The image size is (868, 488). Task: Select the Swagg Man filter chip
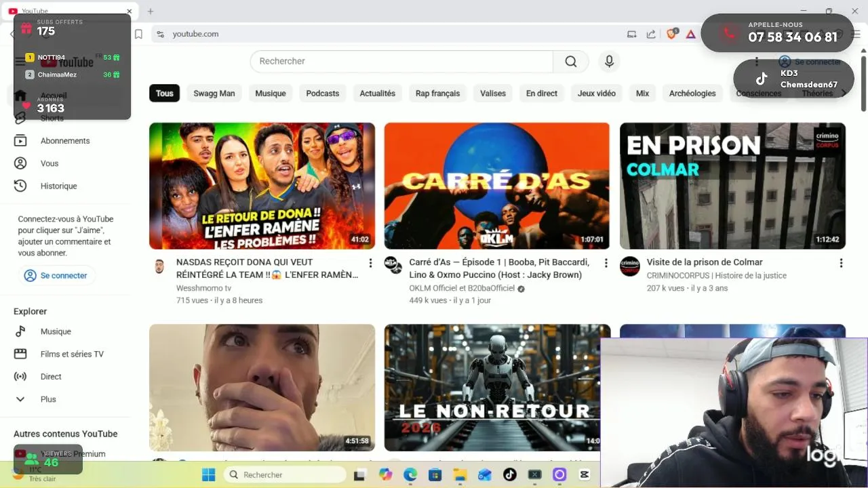point(214,94)
